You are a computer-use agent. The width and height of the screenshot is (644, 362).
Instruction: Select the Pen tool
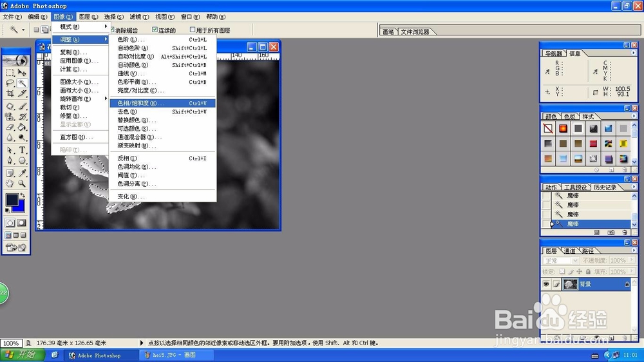pyautogui.click(x=10, y=160)
